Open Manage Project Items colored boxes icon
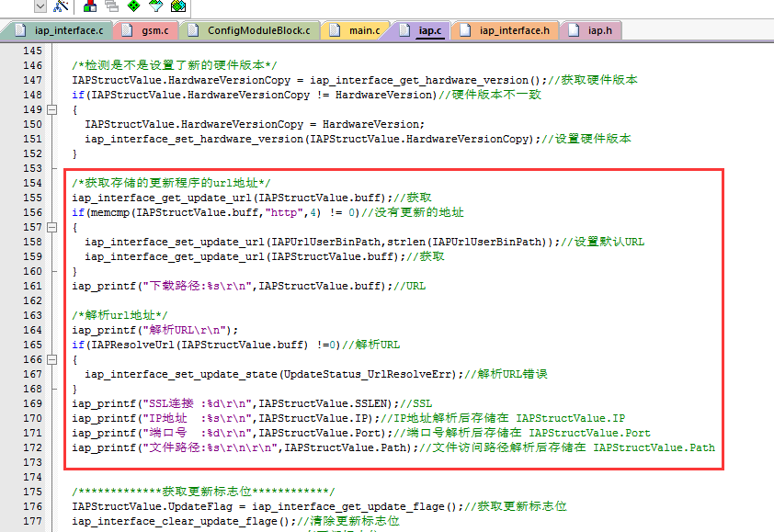 pyautogui.click(x=90, y=6)
